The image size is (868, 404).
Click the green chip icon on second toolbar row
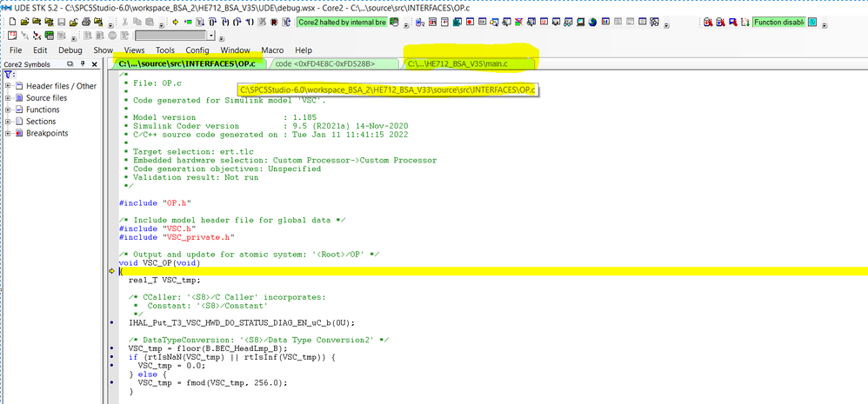(x=50, y=36)
